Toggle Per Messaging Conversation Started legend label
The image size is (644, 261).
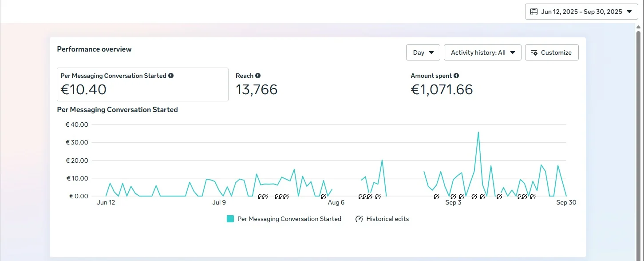(289, 219)
